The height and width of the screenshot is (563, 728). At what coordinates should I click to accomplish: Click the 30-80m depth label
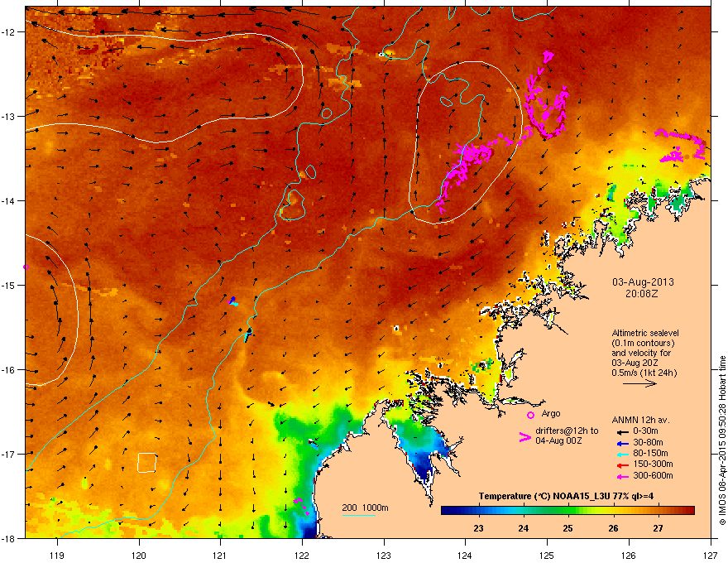pyautogui.click(x=648, y=442)
